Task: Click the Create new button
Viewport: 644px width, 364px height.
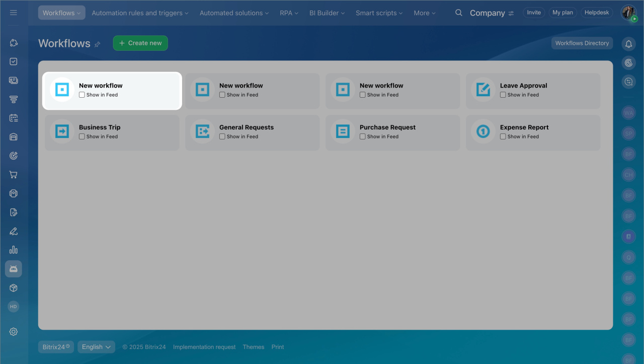Action: [x=140, y=43]
